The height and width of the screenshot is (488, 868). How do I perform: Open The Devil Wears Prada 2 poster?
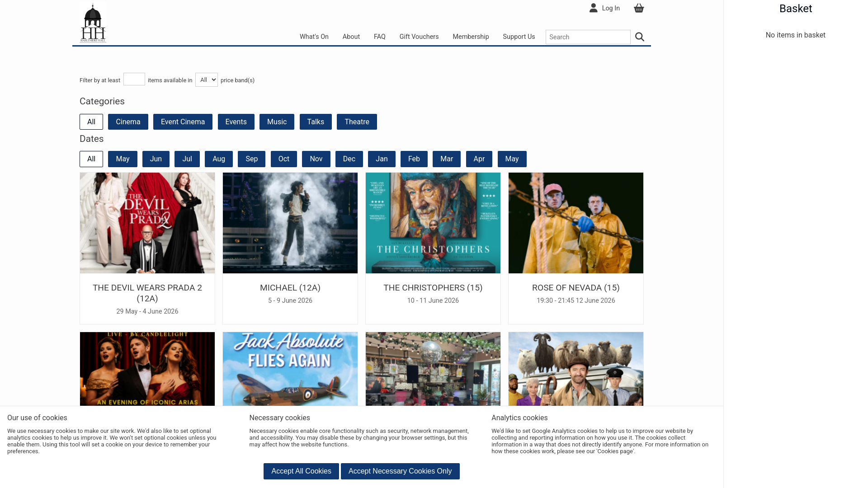[x=147, y=223]
